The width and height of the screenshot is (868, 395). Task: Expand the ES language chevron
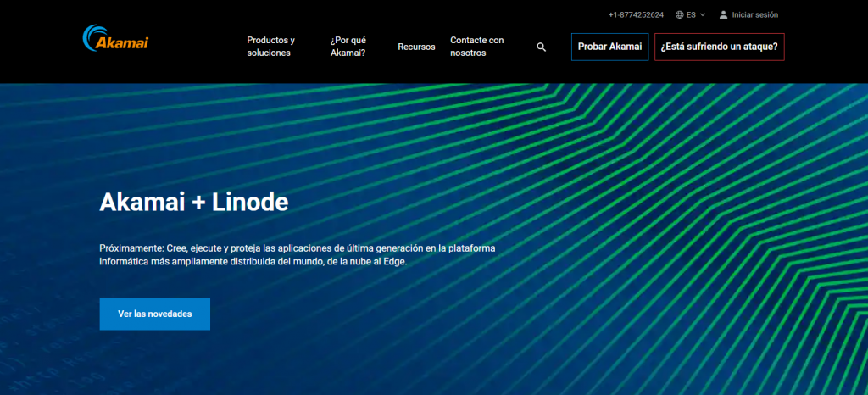click(703, 15)
